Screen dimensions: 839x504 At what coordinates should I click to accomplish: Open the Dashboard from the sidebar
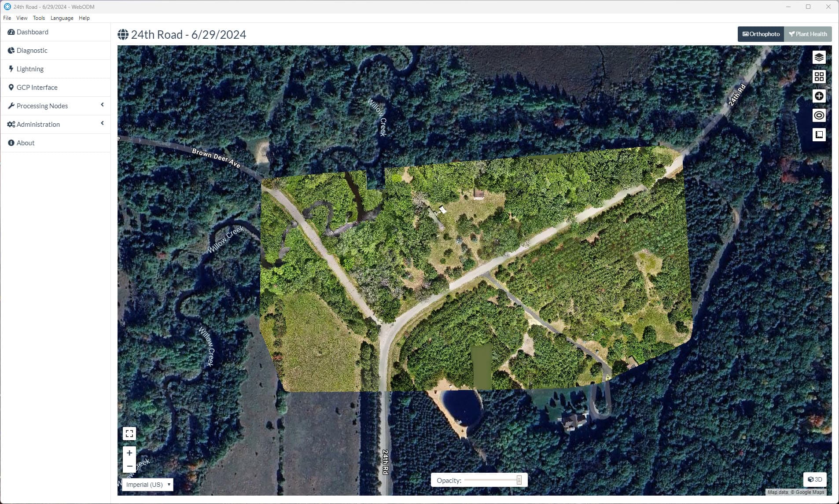(32, 32)
